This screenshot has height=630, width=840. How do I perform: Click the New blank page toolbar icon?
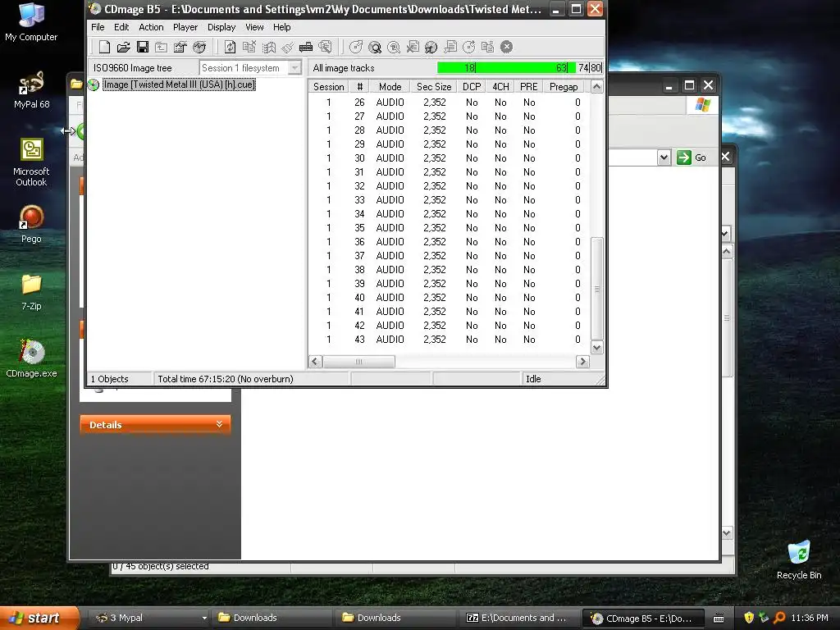[x=104, y=47]
